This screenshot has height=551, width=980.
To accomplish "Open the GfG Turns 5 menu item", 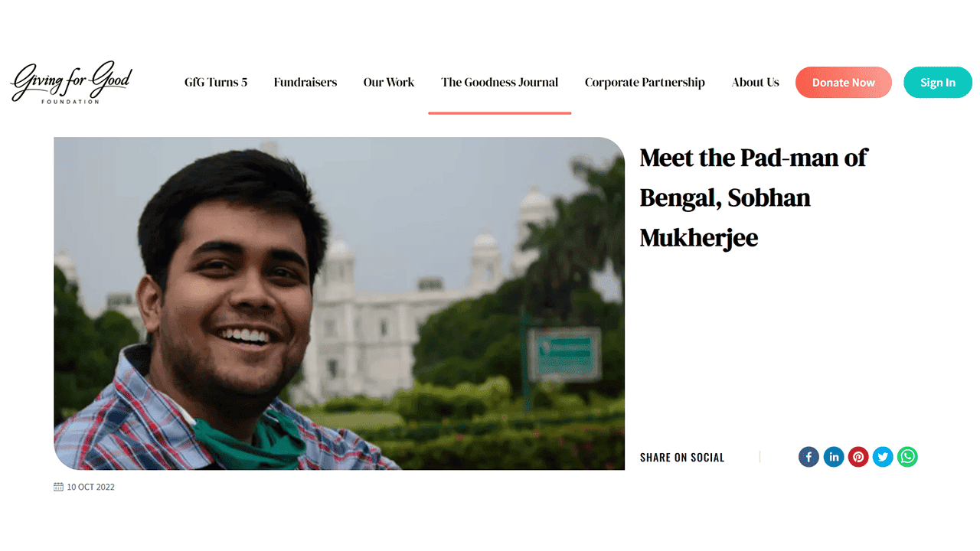I will [x=216, y=82].
